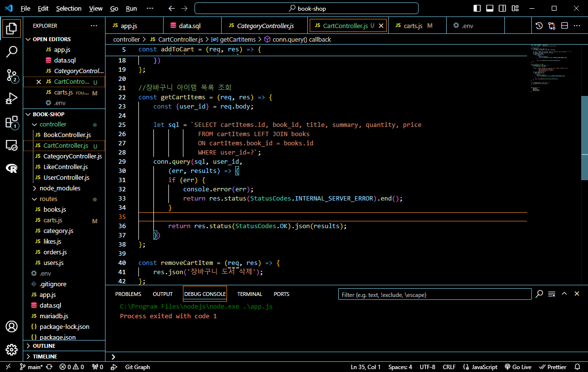Open the Accounts icon
This screenshot has height=372, width=588.
click(12, 326)
